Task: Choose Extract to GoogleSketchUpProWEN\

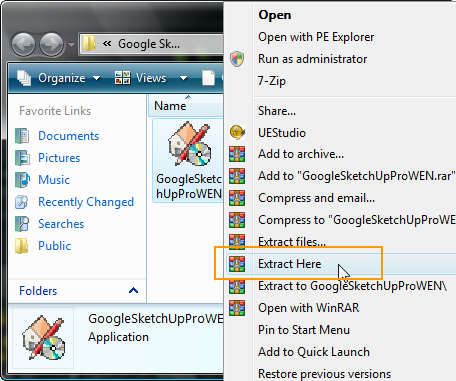Action: click(x=352, y=286)
